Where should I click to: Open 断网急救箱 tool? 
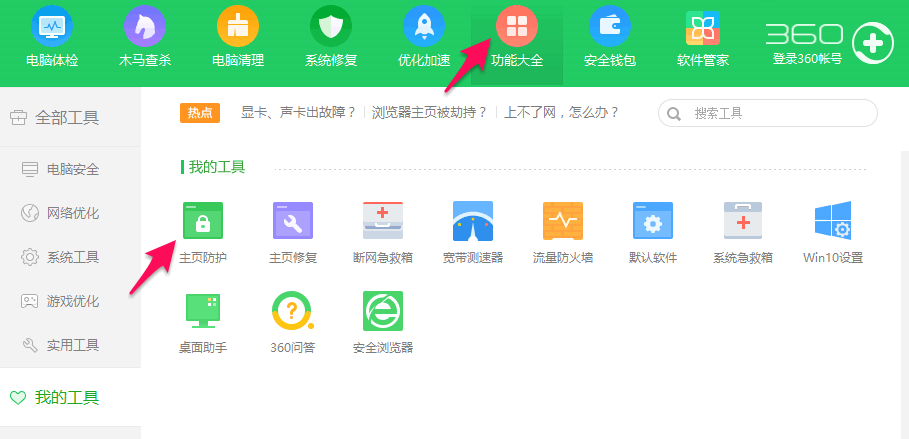click(x=383, y=220)
